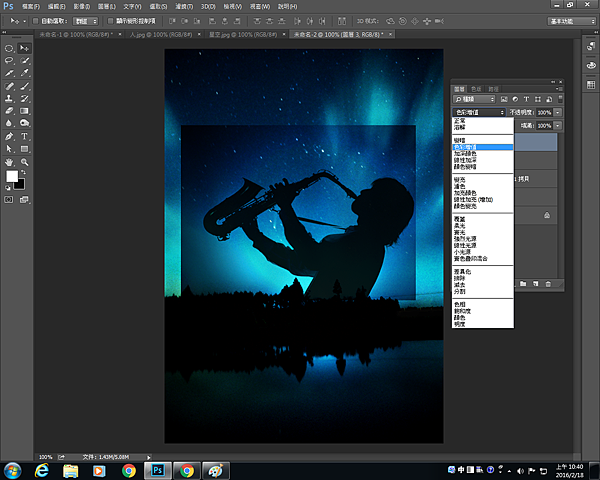
Task: Pick the Type (T) tool
Action: (x=25, y=135)
